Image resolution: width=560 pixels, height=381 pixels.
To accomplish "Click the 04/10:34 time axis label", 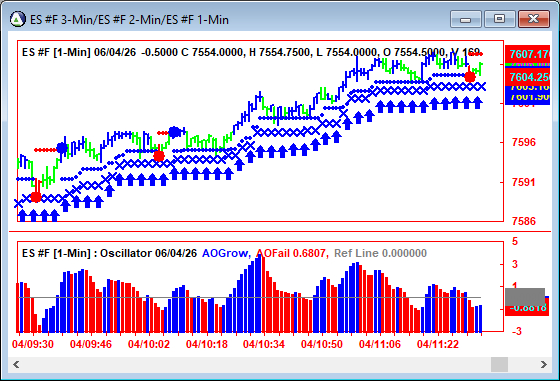I will click(264, 344).
